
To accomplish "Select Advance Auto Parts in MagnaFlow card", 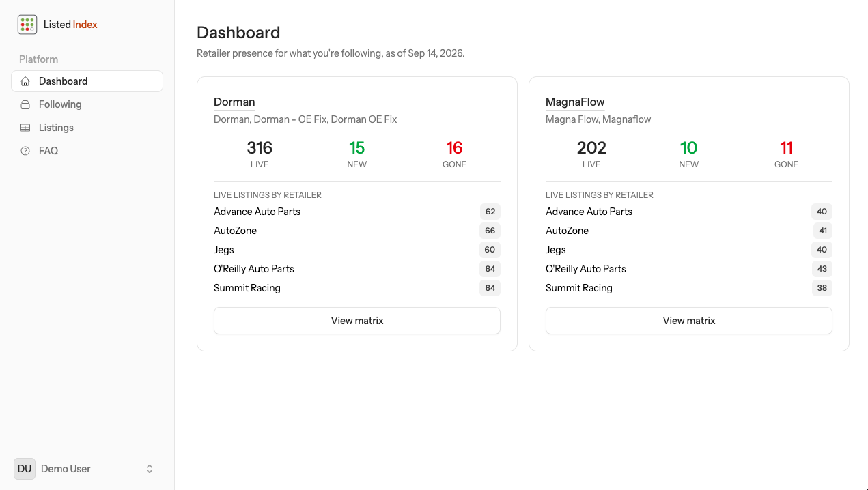I will pos(689,212).
